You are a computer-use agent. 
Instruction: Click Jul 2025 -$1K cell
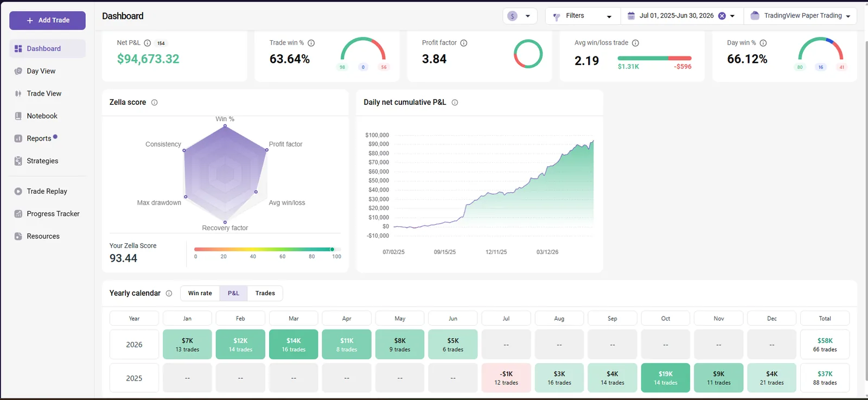[x=506, y=378]
